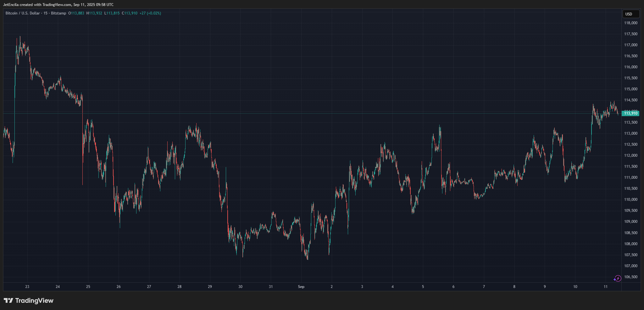Open the USD currency selector
The width and height of the screenshot is (644, 310).
coord(631,14)
